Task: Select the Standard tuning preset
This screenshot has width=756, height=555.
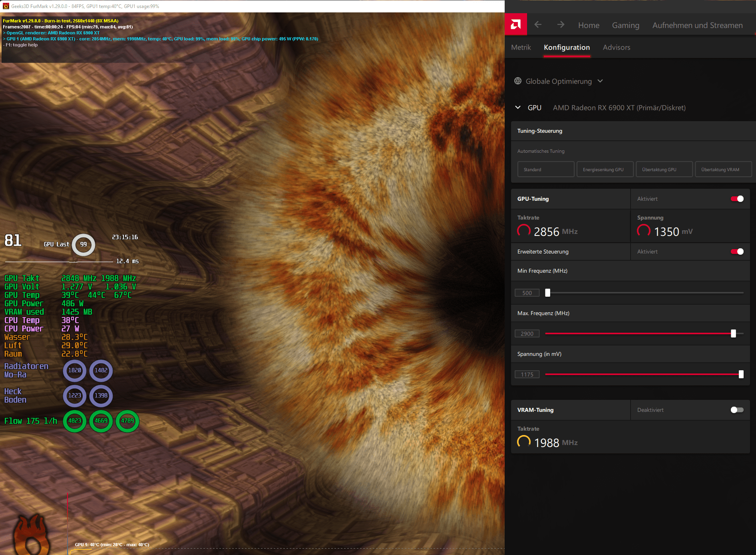Action: pyautogui.click(x=546, y=170)
